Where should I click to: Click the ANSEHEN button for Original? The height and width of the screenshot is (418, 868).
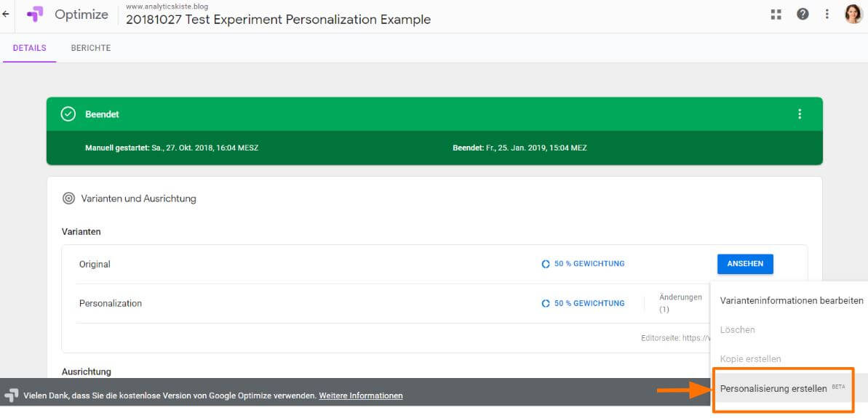click(x=745, y=264)
